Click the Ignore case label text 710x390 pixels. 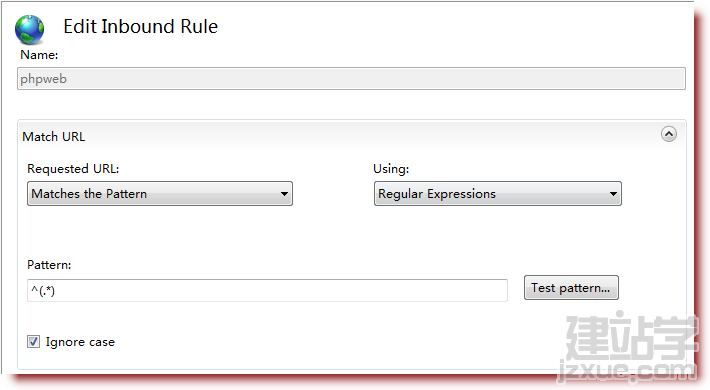pos(80,342)
